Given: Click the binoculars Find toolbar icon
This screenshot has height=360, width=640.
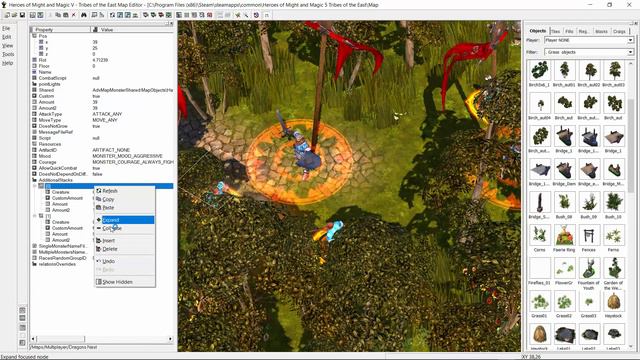Looking at the screenshot, I should point(84,15).
